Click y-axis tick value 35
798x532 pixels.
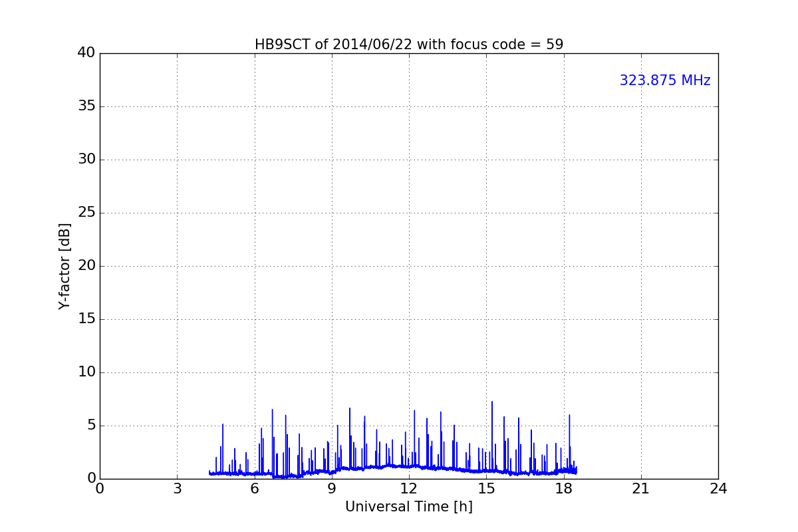[86, 106]
